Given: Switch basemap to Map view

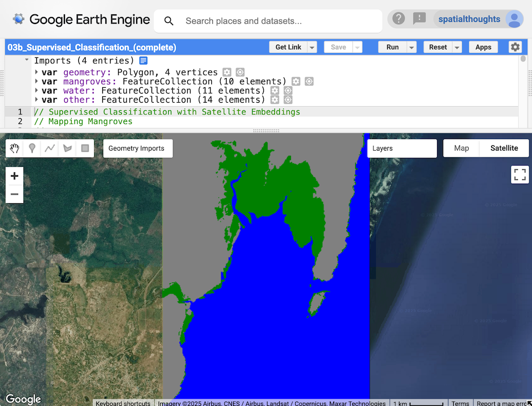Looking at the screenshot, I should click(461, 148).
